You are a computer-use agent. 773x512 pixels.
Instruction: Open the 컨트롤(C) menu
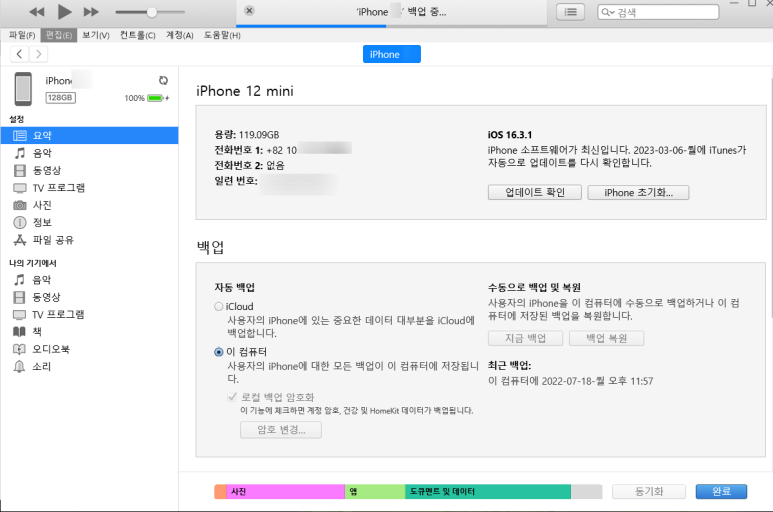(138, 35)
